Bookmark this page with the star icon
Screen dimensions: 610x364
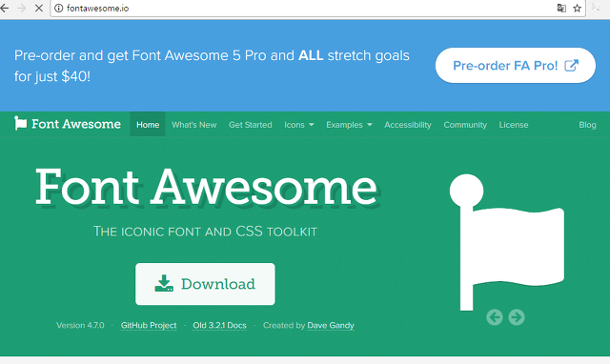click(x=577, y=9)
